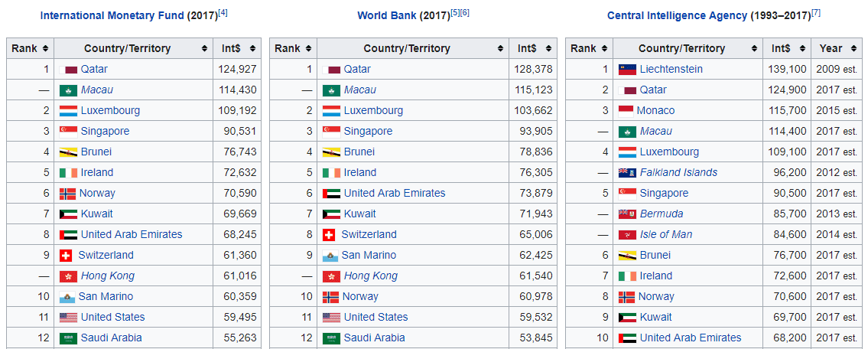Click Macau flag icon in CIA table
Viewport: 868px width, 349px height.
pyautogui.click(x=627, y=132)
